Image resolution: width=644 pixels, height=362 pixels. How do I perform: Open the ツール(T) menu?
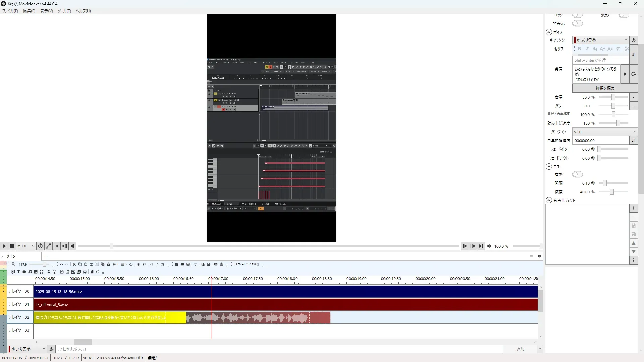pos(64,11)
